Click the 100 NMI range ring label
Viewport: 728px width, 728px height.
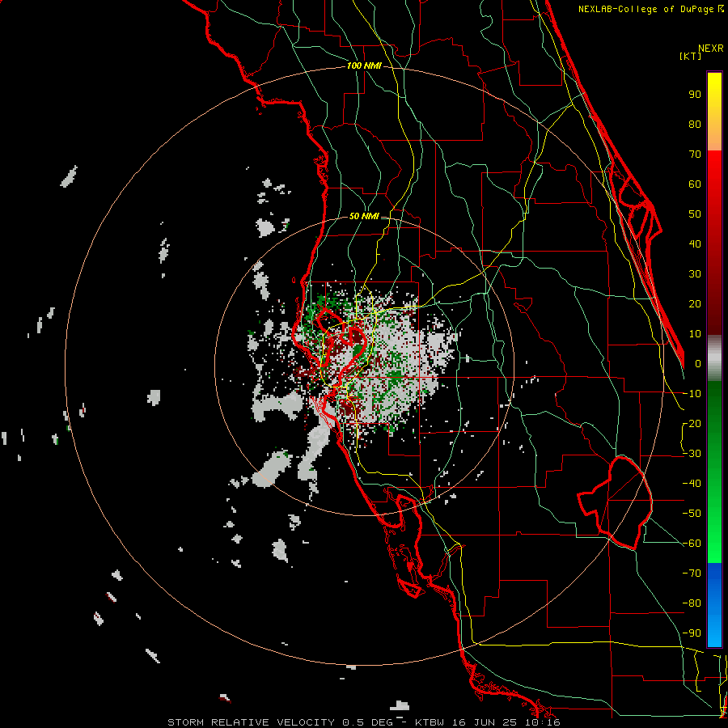tap(364, 66)
